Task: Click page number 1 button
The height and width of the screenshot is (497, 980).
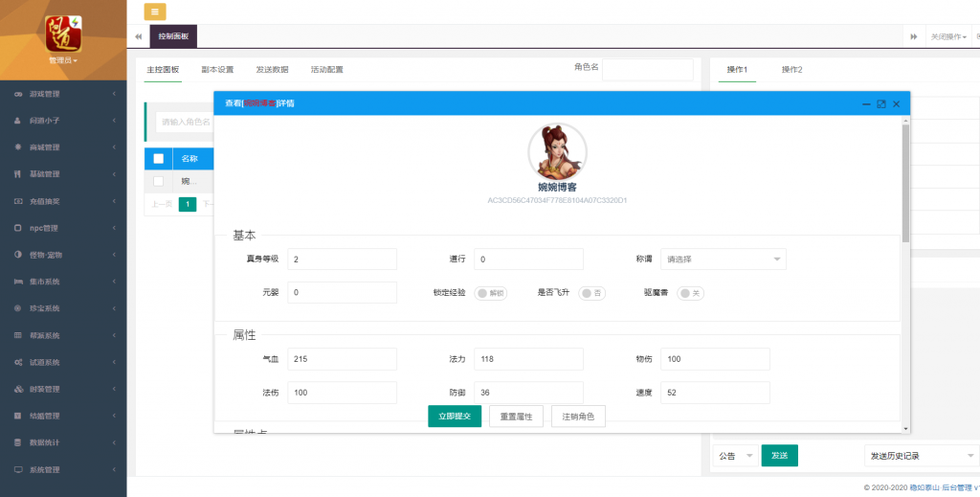Action: click(188, 204)
